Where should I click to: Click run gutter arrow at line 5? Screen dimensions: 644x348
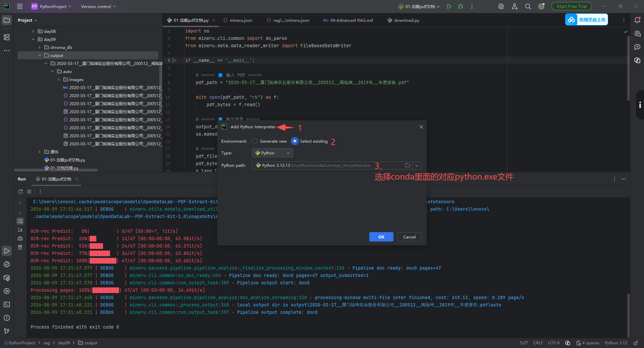pyautogui.click(x=174, y=60)
